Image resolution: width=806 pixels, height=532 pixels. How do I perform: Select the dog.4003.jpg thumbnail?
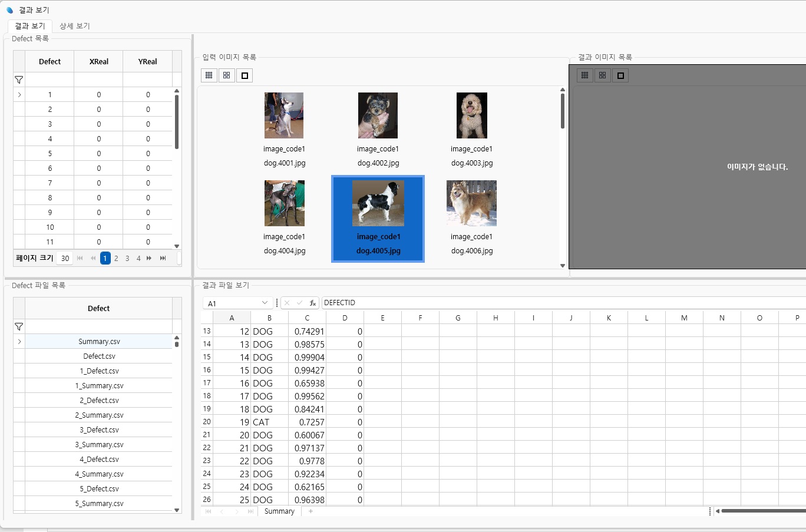pyautogui.click(x=472, y=115)
